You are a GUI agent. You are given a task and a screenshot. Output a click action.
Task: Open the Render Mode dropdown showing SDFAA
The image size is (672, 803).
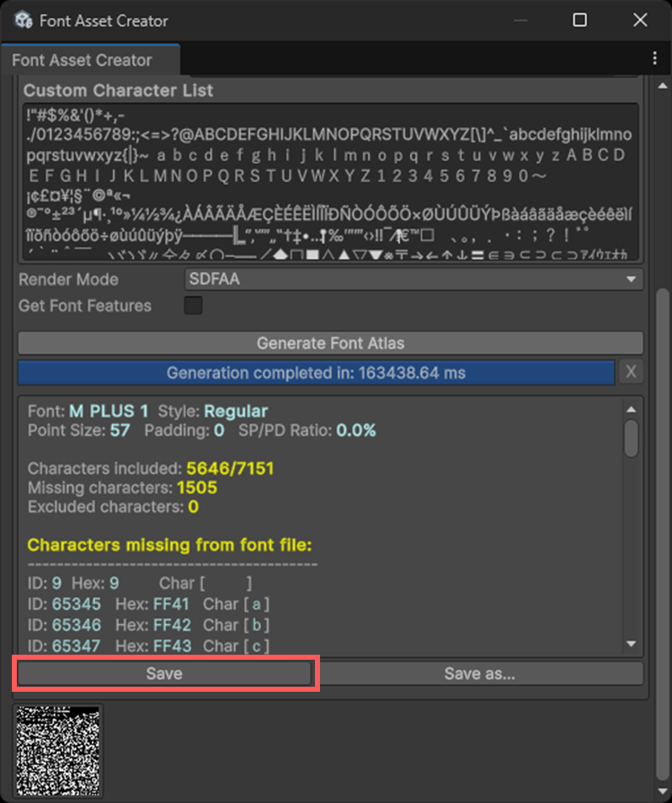click(413, 279)
